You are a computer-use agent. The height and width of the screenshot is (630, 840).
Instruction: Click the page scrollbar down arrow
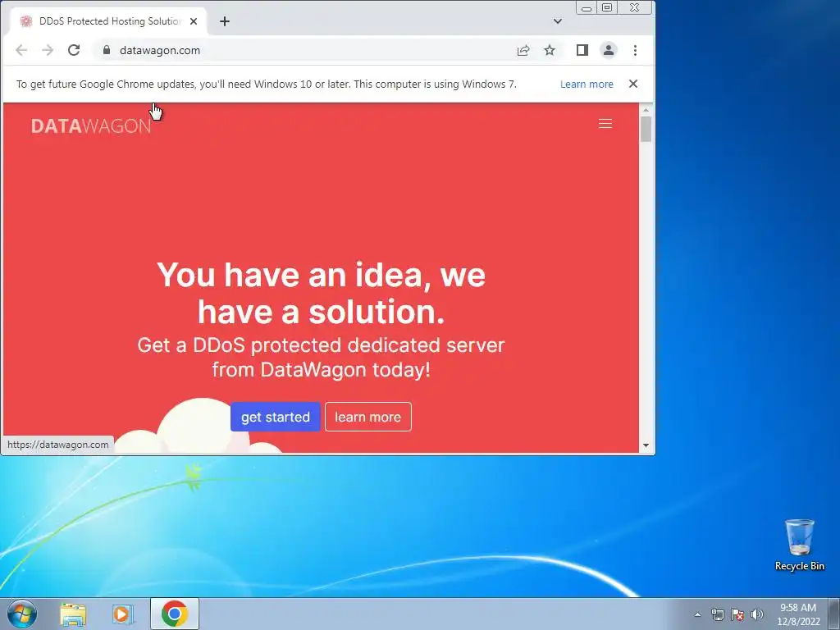[646, 445]
